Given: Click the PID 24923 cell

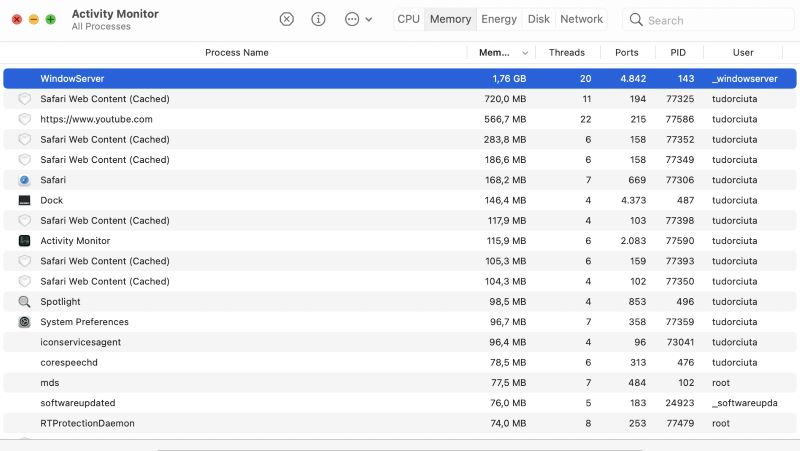Looking at the screenshot, I should pyautogui.click(x=680, y=403).
